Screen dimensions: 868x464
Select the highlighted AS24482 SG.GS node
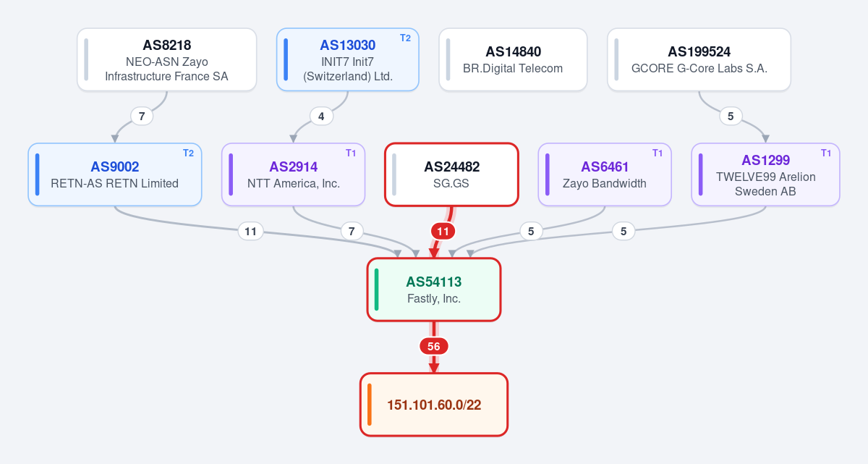coord(451,174)
